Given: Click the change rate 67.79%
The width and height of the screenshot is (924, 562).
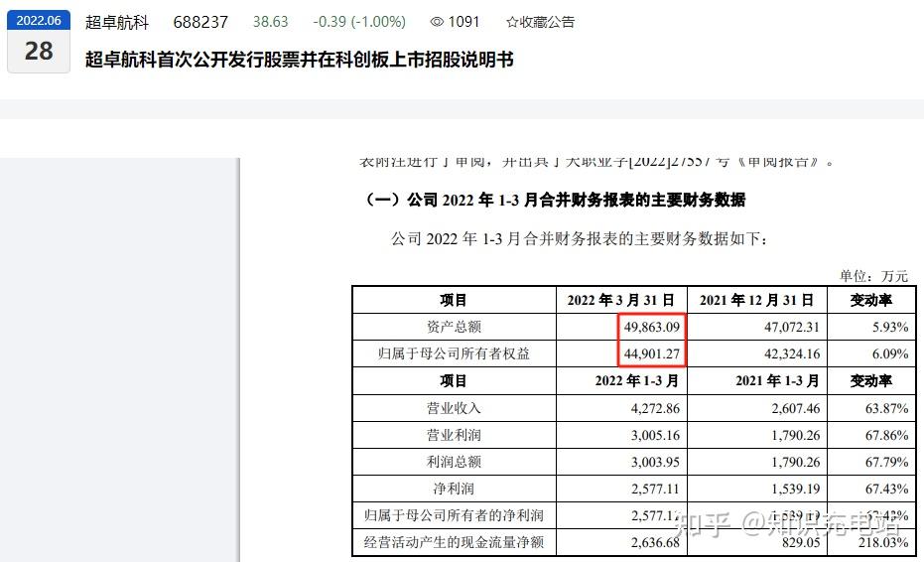Looking at the screenshot, I should [x=887, y=462].
